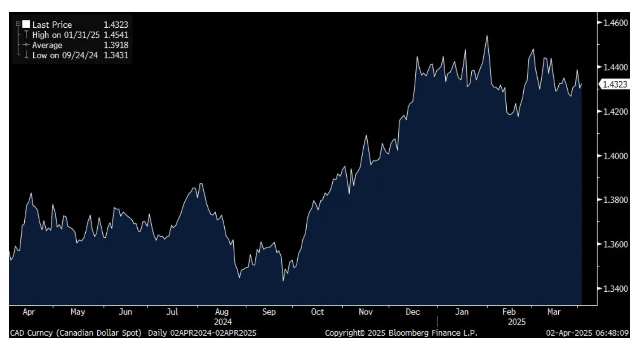Click the 2025 year label on x-axis
The image size is (644, 351).
pyautogui.click(x=516, y=322)
